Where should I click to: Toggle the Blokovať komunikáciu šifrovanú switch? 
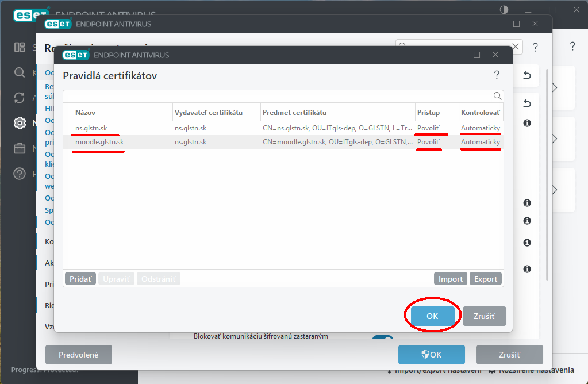pos(382,337)
